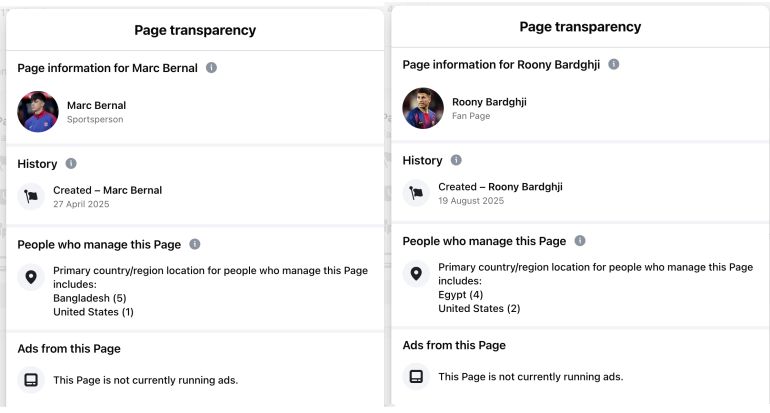
Task: Click Created – Marc Bernal history entry
Action: coord(107,190)
